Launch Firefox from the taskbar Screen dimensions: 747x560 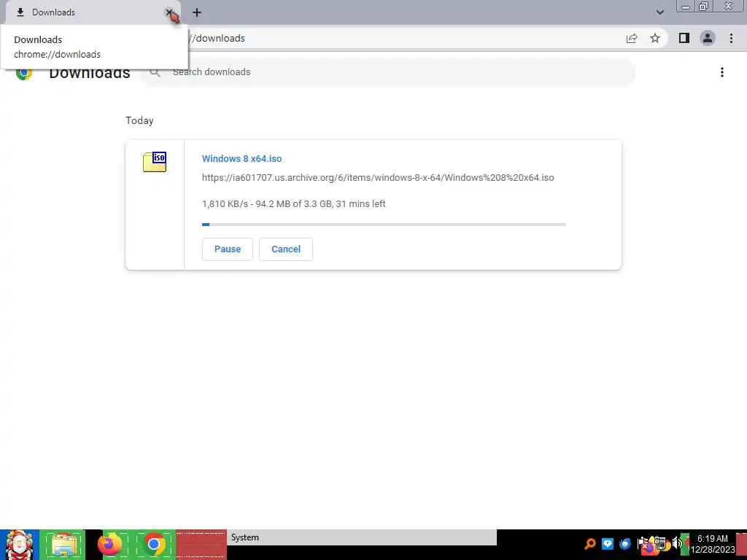pos(109,545)
